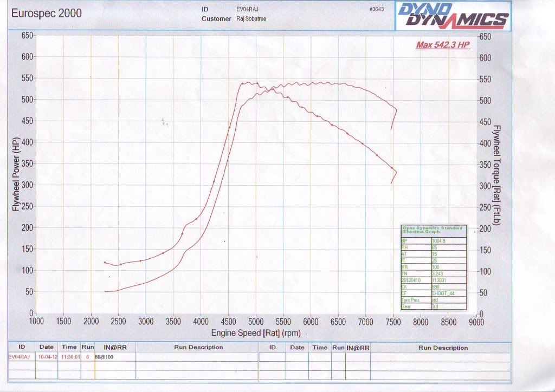Click the Shootout Graph info box header
555x392 pixels.
pyautogui.click(x=433, y=230)
